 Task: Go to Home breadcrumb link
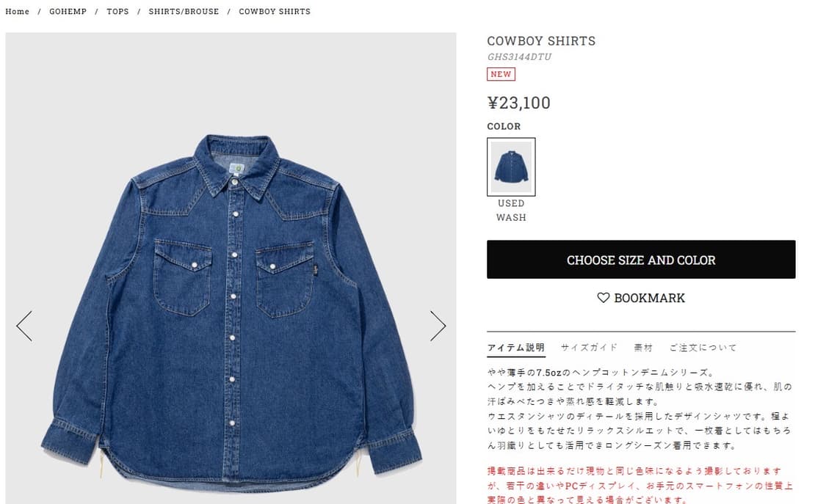pyautogui.click(x=18, y=11)
